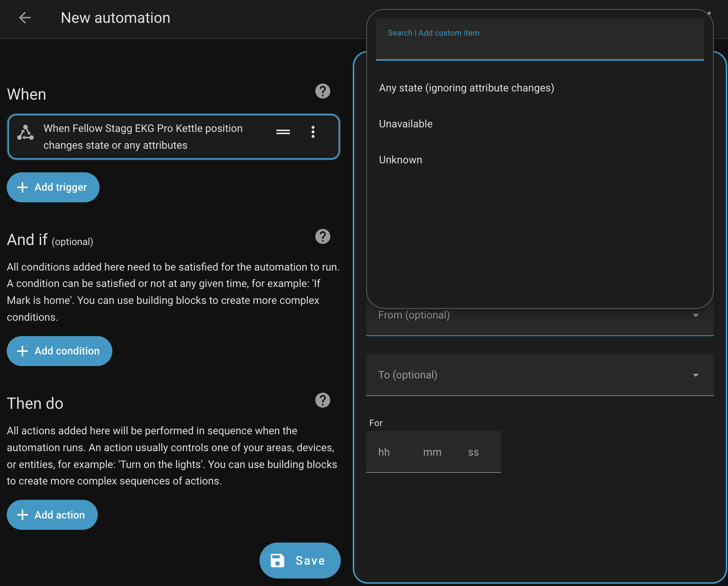Click the back arrow icon
728x586 pixels.
coord(25,18)
